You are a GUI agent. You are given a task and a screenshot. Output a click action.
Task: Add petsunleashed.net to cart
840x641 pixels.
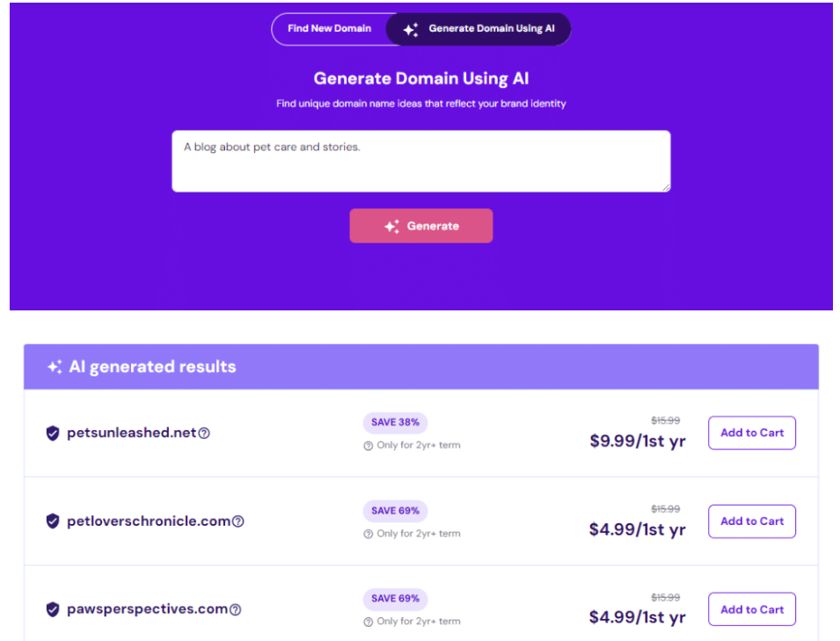pyautogui.click(x=751, y=433)
